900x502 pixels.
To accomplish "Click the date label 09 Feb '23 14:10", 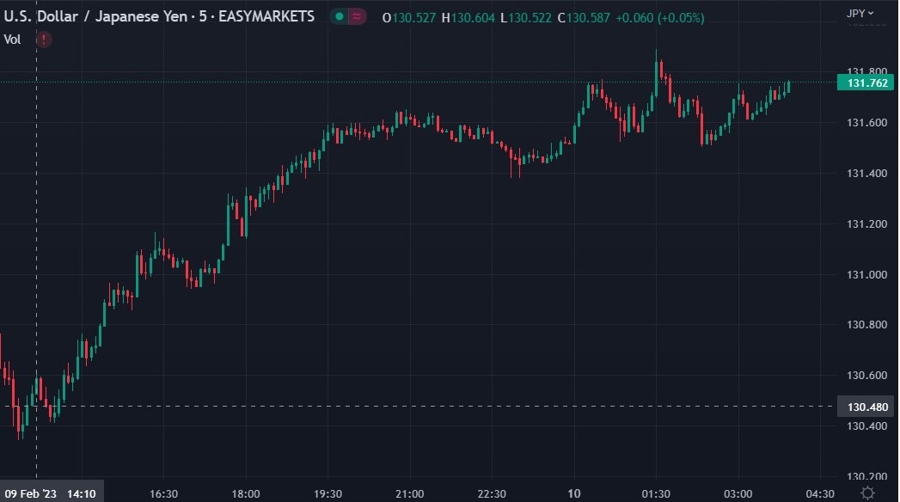I will [51, 493].
